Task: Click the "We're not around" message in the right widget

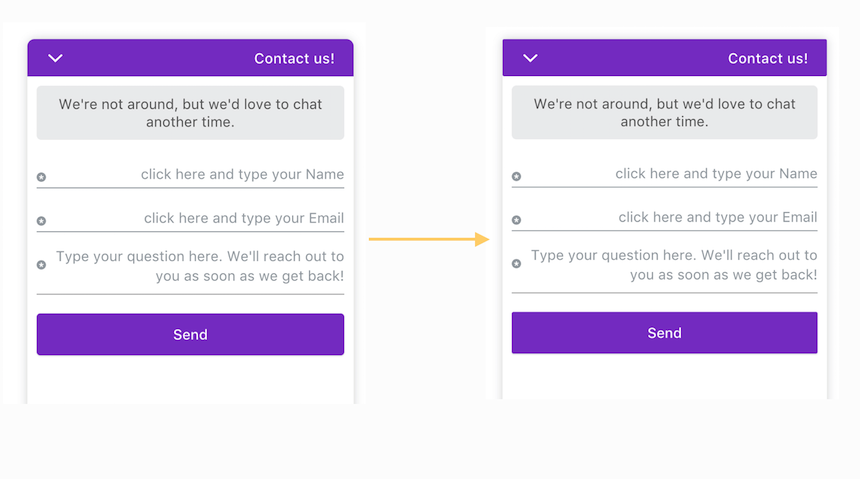Action: tap(664, 113)
